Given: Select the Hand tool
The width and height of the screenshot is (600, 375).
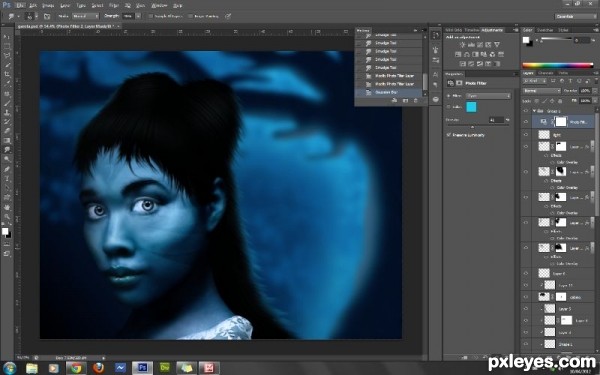Looking at the screenshot, I should pos(7,207).
